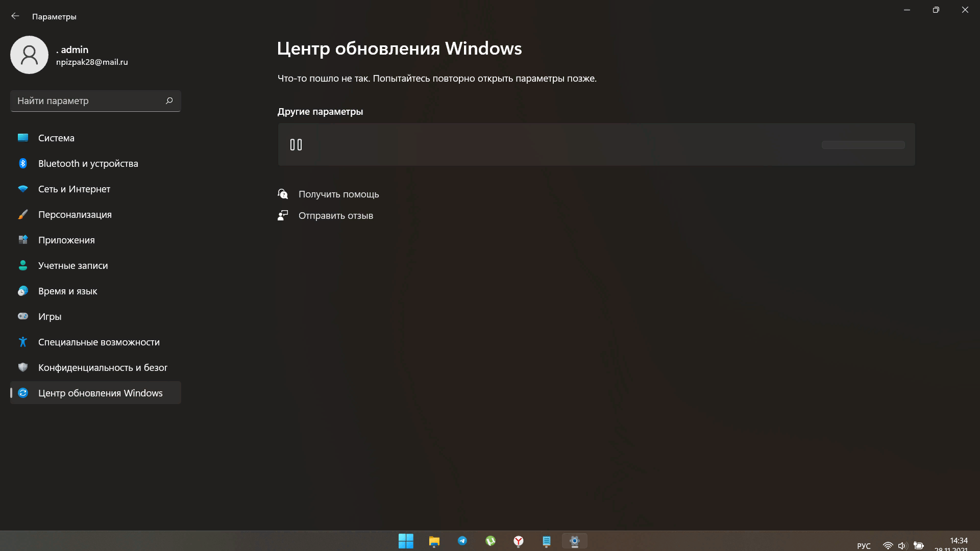The image size is (980, 551).
Task: Click the npizpak28@mail.ru email text
Action: (x=92, y=62)
